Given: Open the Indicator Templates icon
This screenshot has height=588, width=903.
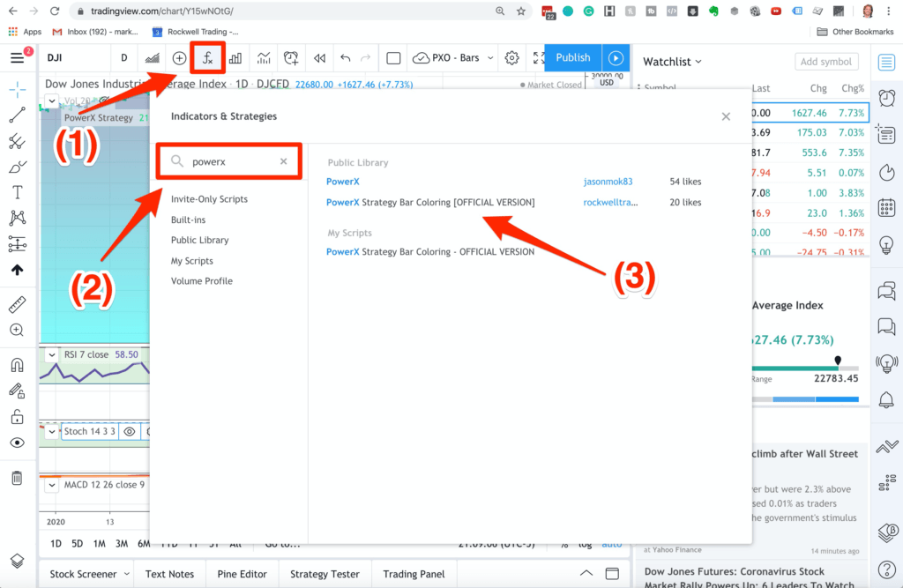Looking at the screenshot, I should [263, 58].
